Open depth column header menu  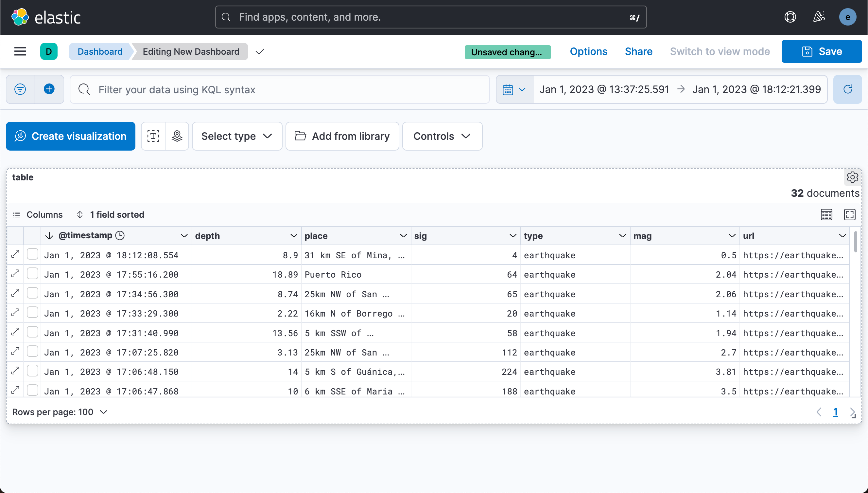(x=294, y=236)
